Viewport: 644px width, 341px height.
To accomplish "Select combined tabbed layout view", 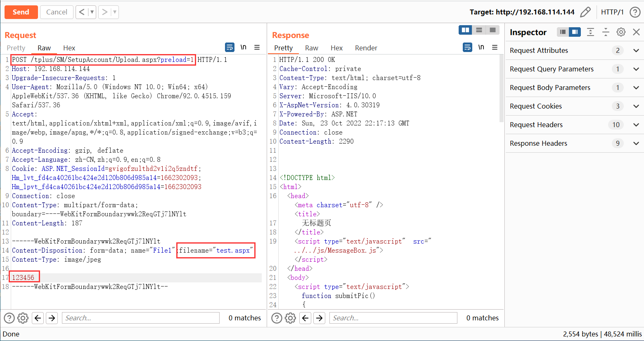I will (492, 30).
